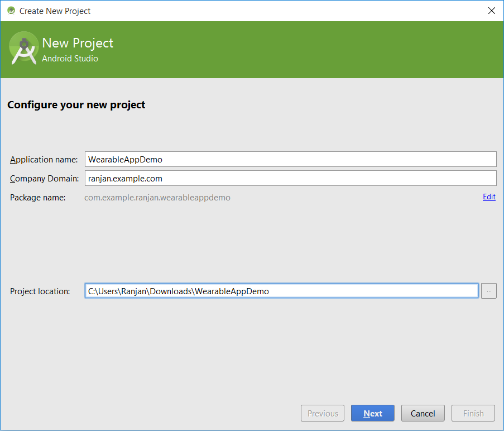The width and height of the screenshot is (504, 431).
Task: Click the 'Create New Project' window title
Action: click(x=55, y=11)
